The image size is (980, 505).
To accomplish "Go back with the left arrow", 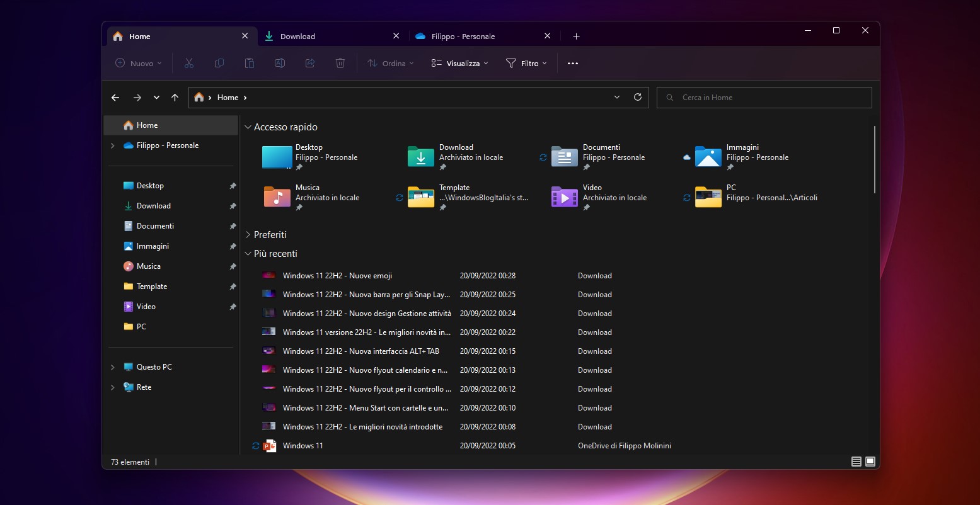I will (115, 98).
